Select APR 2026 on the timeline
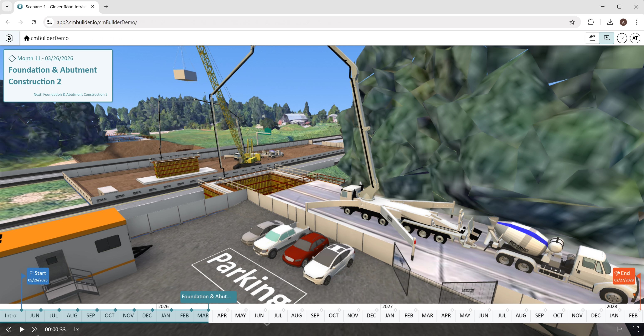 click(222, 315)
